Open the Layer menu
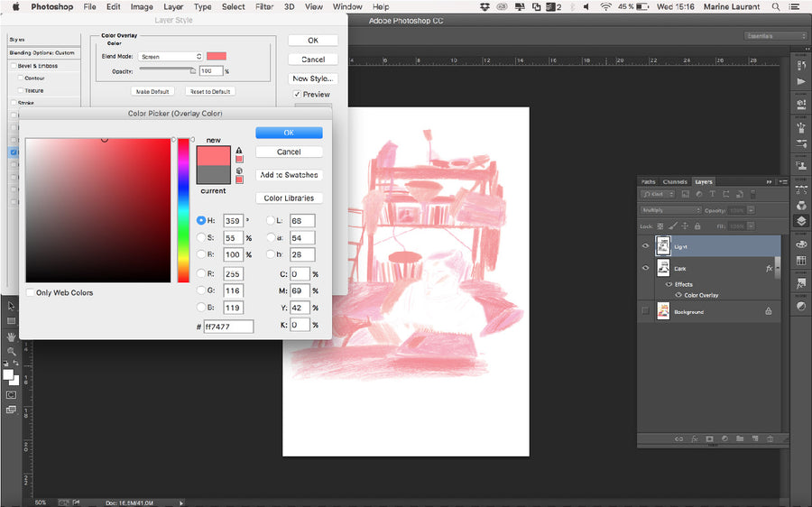Image resolution: width=812 pixels, height=507 pixels. (x=173, y=6)
